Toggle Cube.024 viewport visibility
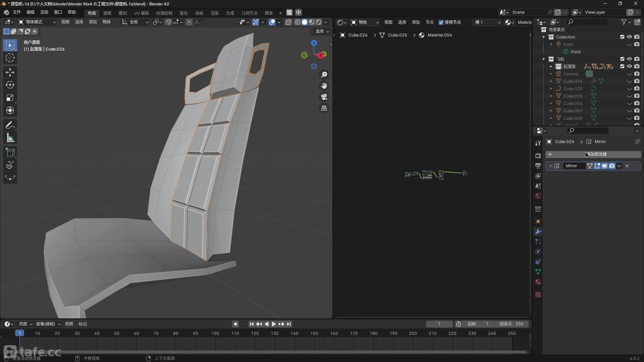This screenshot has height=362, width=644. 630,81
